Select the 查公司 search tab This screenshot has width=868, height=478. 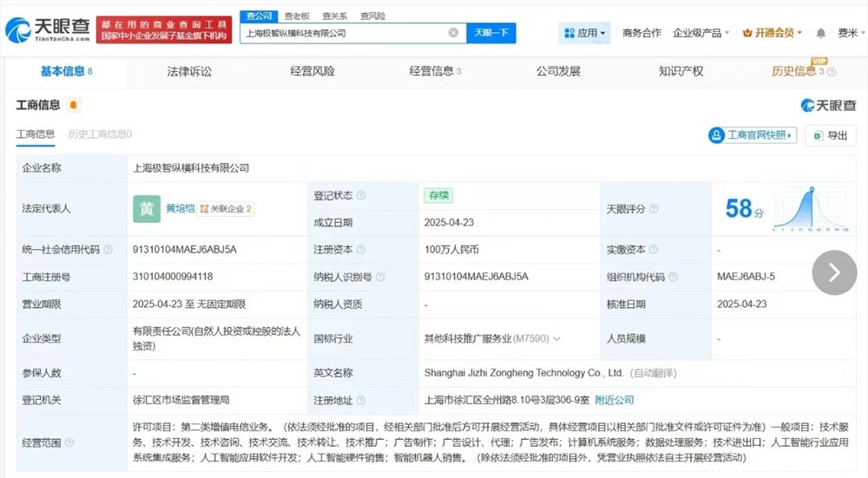coord(259,16)
